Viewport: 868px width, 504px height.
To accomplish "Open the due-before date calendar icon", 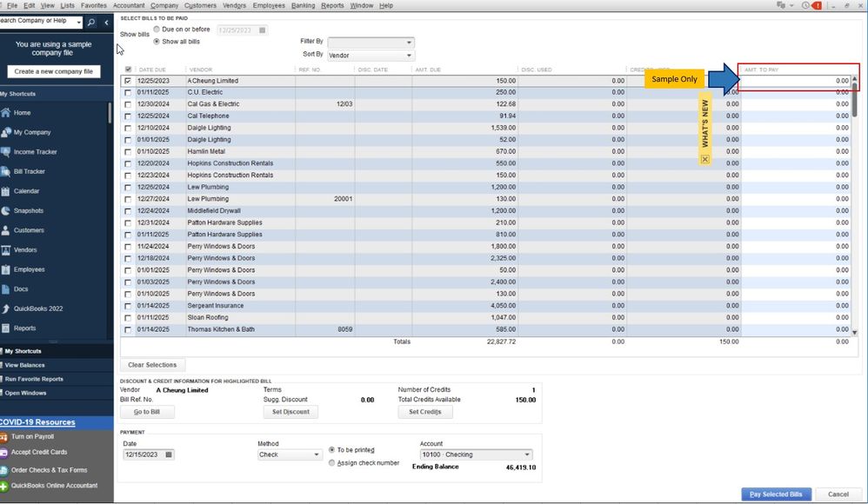I will click(x=263, y=30).
